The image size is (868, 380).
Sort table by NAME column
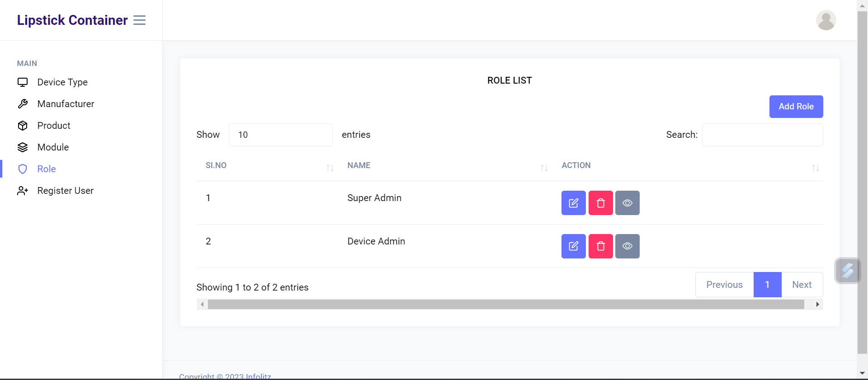pos(448,166)
